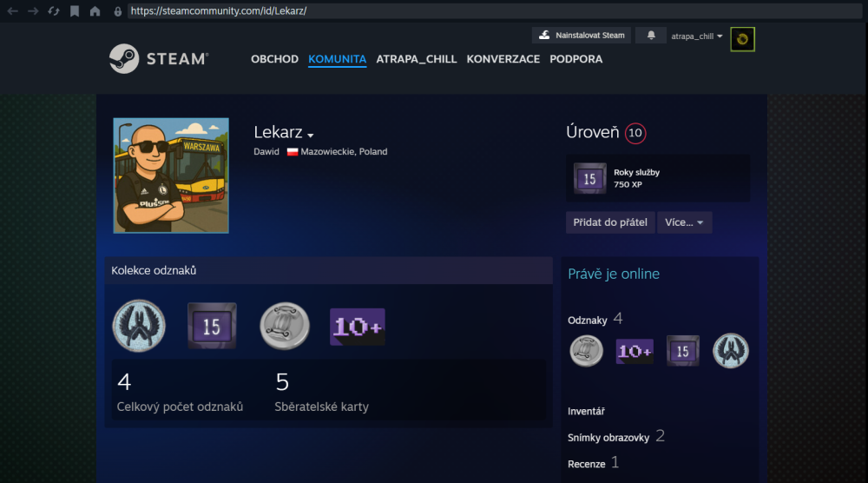Image resolution: width=868 pixels, height=483 pixels.
Task: Click Přidat do přátel button
Action: 610,222
